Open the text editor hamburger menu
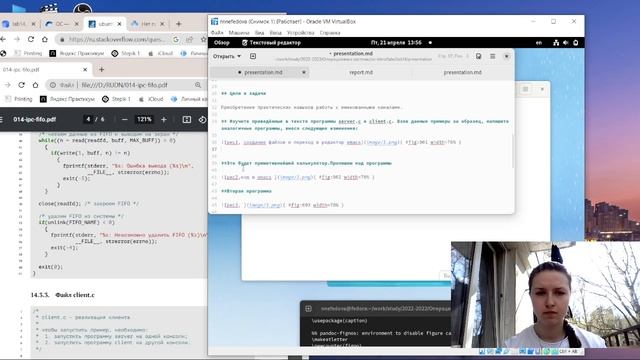Image resolution: width=640 pixels, height=360 pixels. click(x=493, y=56)
